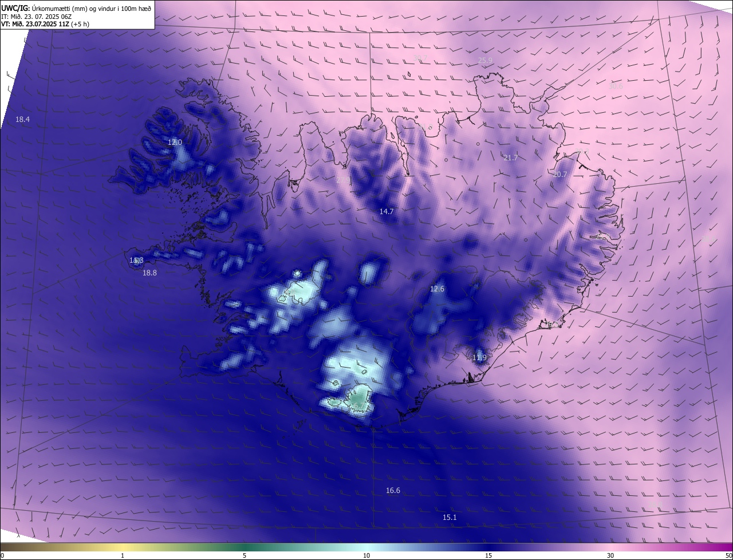This screenshot has height=560, width=733.
Task: Click the 18.8 value label off the west coast
Action: coord(149,273)
